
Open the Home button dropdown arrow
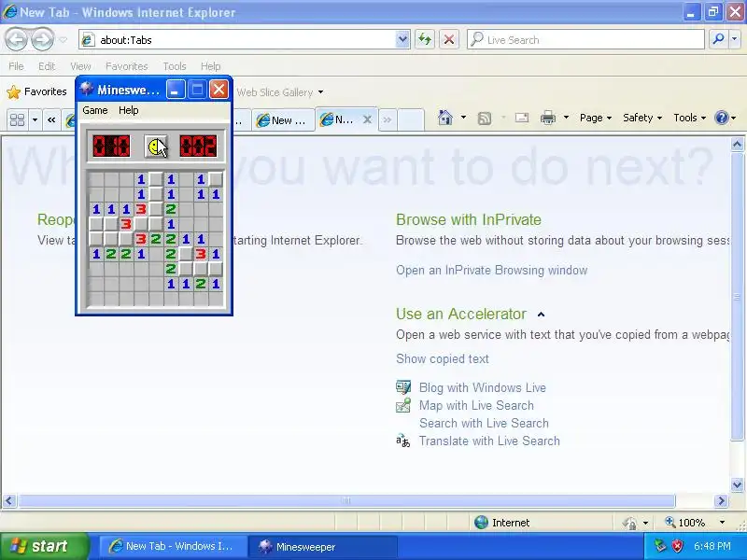point(463,118)
